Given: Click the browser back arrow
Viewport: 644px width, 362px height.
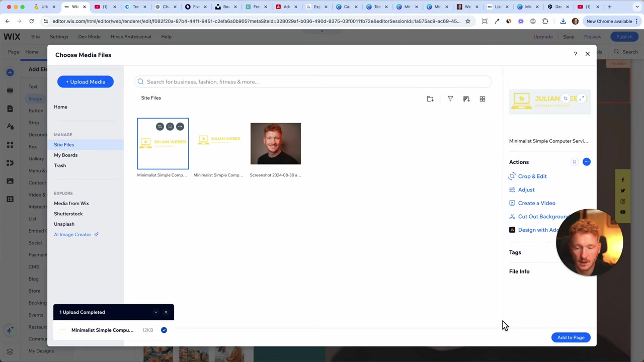Looking at the screenshot, I should point(8,21).
